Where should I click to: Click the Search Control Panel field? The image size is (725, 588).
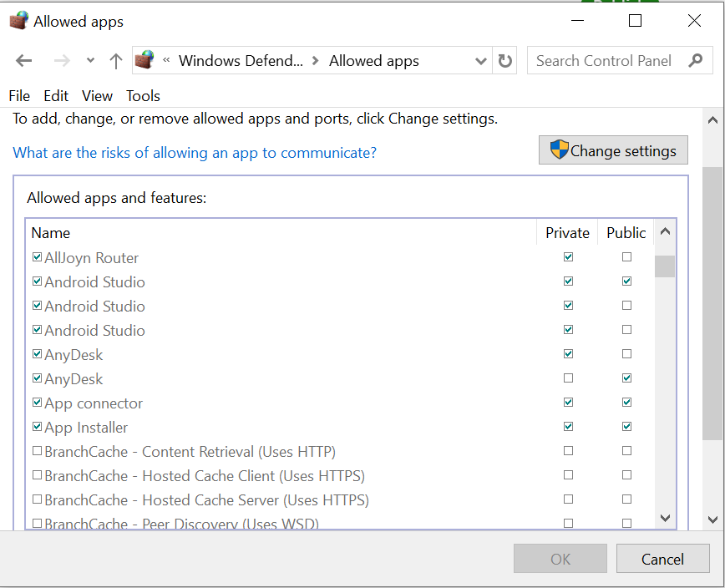coord(605,60)
